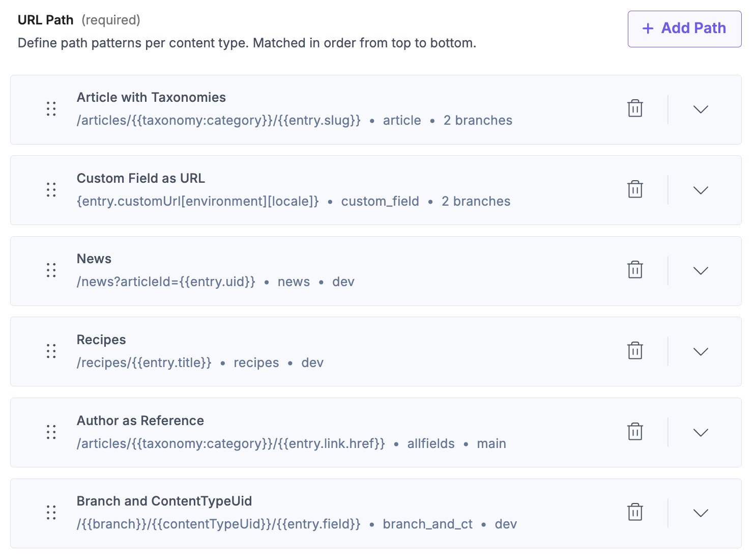Click drag handle for Recipes row
Image resolution: width=756 pixels, height=560 pixels.
point(51,351)
